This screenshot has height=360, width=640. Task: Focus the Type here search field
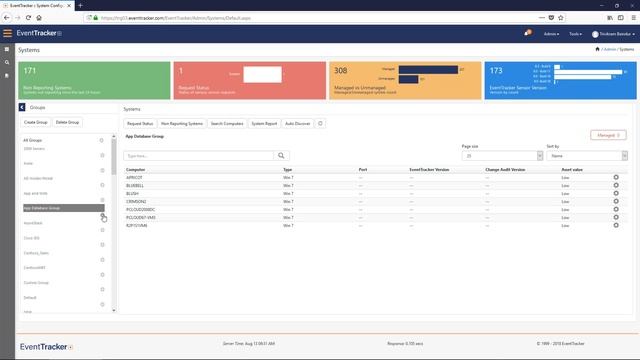click(x=199, y=156)
